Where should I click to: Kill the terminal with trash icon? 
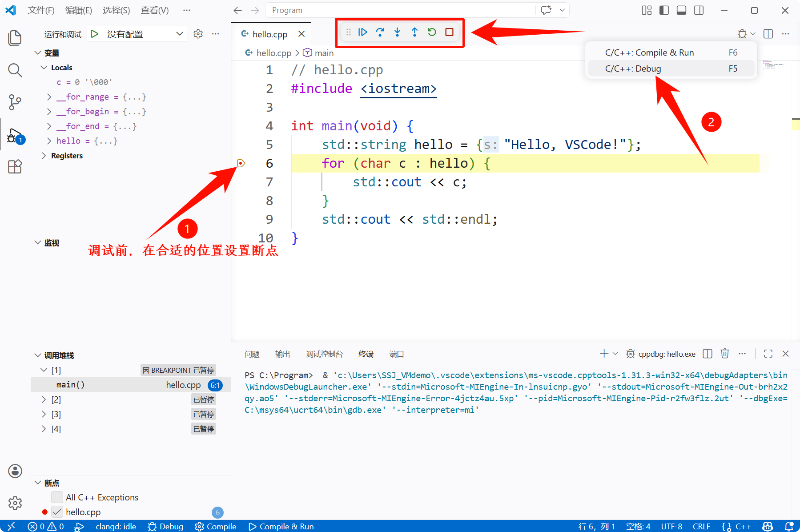pyautogui.click(x=725, y=354)
